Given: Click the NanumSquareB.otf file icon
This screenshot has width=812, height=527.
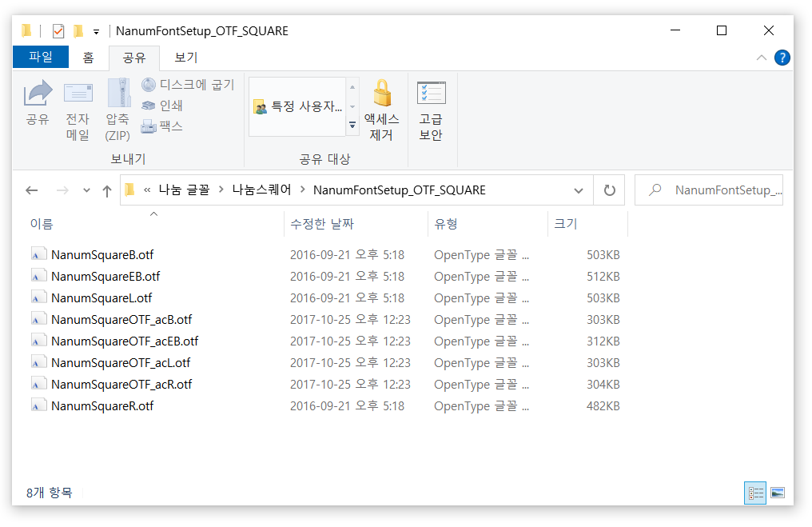Looking at the screenshot, I should click(x=39, y=254).
